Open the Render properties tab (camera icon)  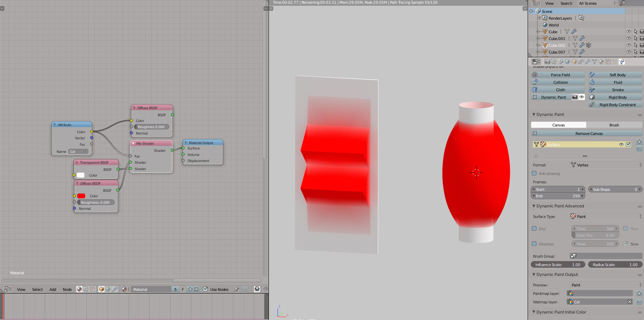547,62
